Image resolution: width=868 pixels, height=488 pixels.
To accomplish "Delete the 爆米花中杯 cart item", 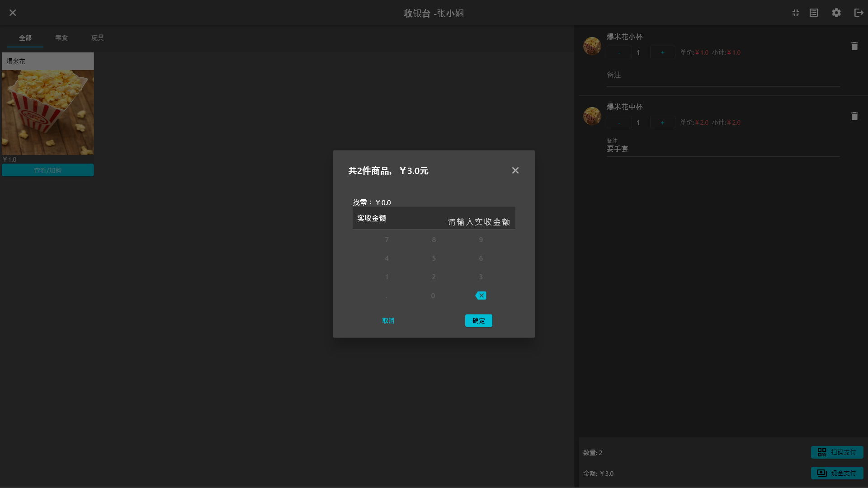I will [854, 116].
